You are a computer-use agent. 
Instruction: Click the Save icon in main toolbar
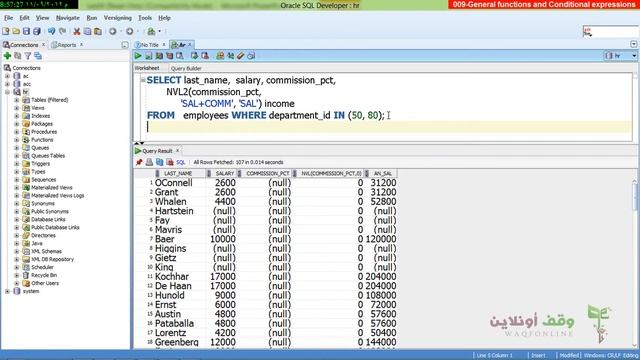pyautogui.click(x=26, y=31)
